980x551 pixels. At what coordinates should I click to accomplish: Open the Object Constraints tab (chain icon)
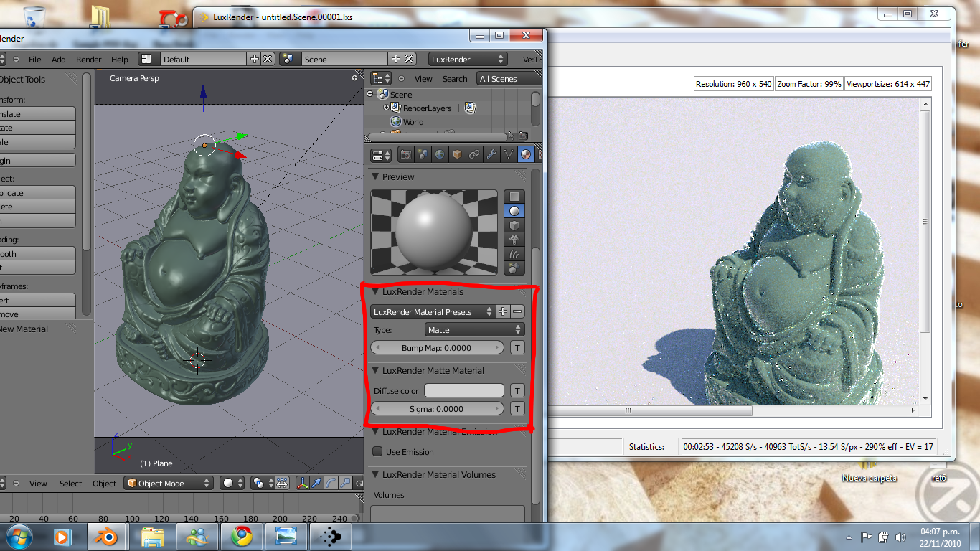point(474,154)
